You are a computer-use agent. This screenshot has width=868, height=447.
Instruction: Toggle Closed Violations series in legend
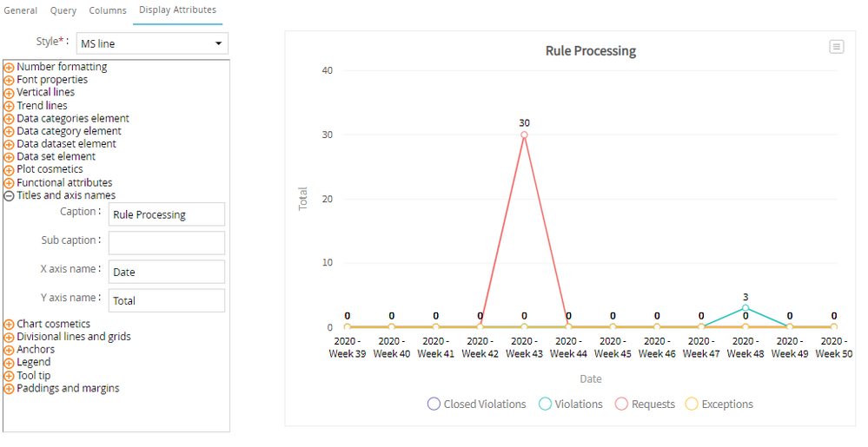pyautogui.click(x=477, y=404)
